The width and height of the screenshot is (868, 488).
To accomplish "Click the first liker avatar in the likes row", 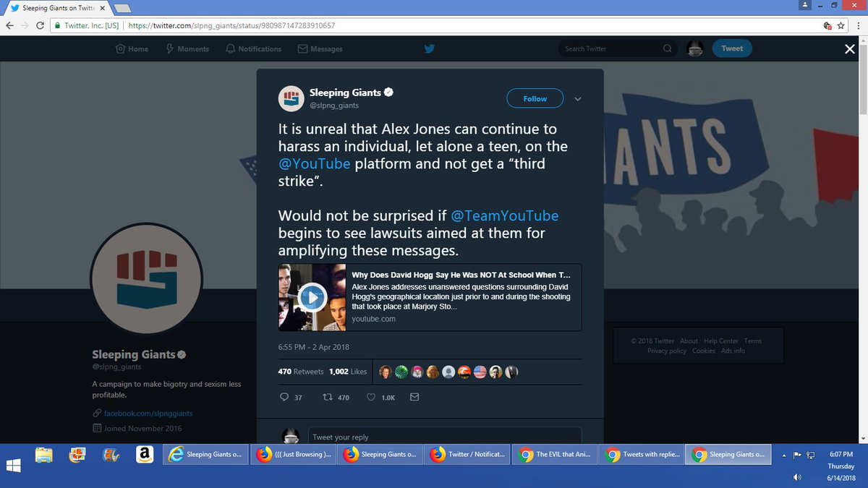I will click(385, 372).
